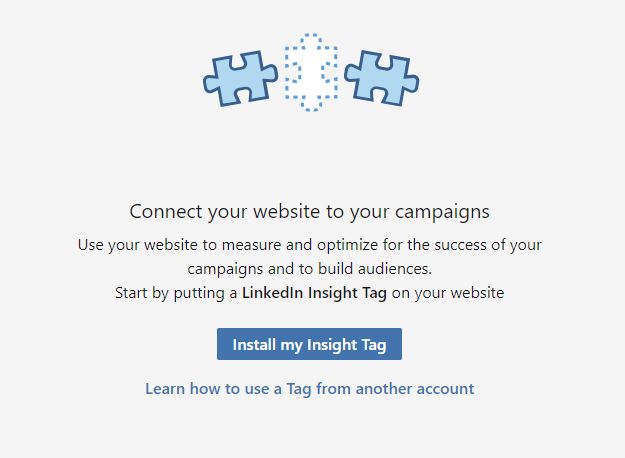Click the dotted-outline missing puzzle piece

[x=311, y=72]
